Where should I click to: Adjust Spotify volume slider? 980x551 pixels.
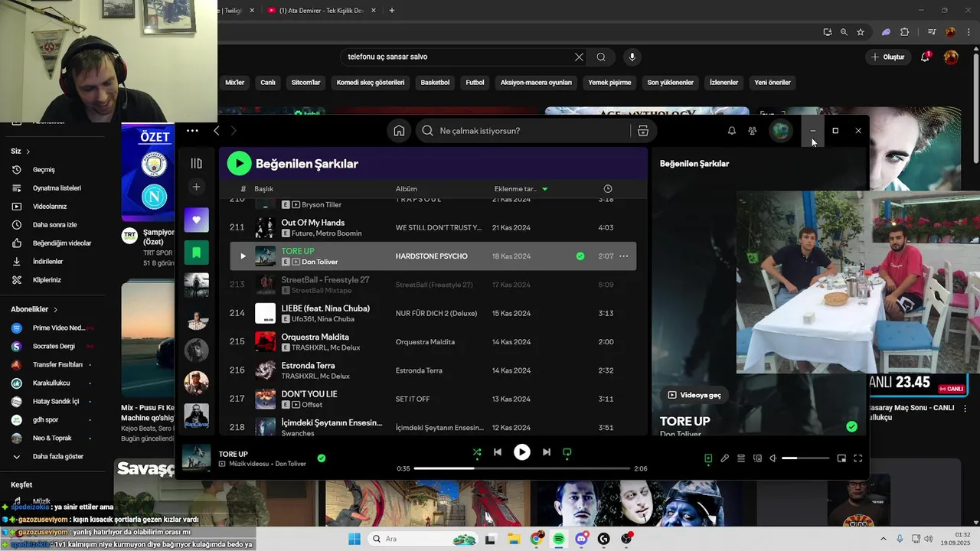805,458
